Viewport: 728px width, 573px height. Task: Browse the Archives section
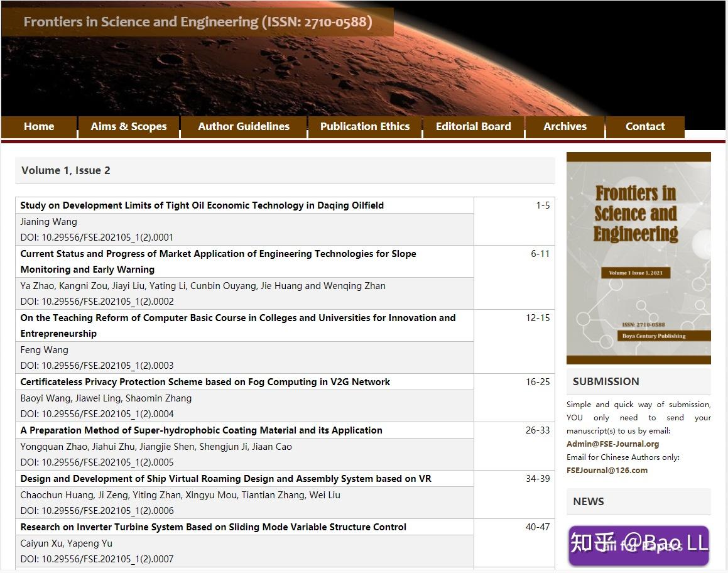point(564,126)
